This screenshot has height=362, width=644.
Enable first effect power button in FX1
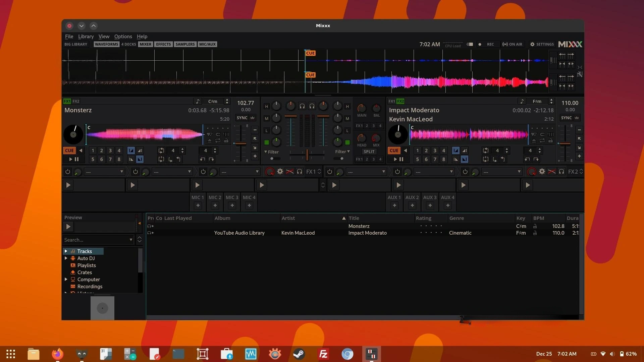67,172
